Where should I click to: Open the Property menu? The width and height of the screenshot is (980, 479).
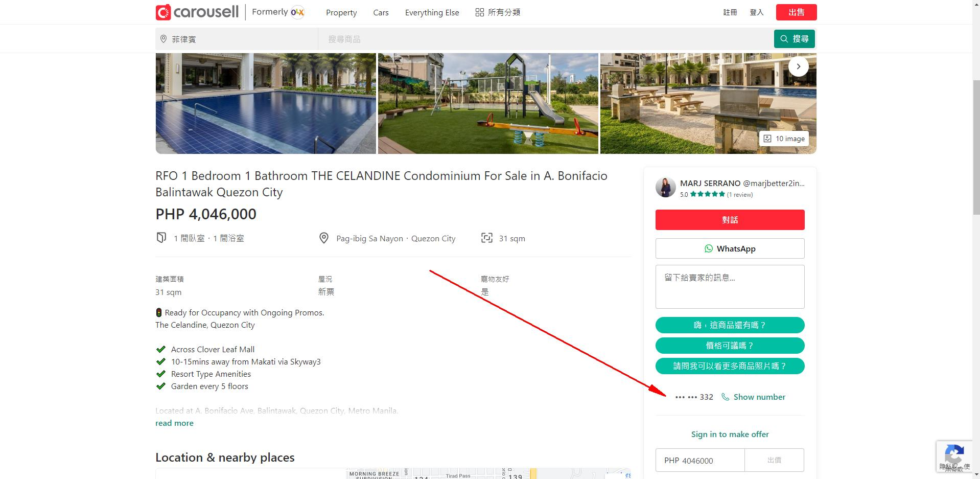[341, 13]
